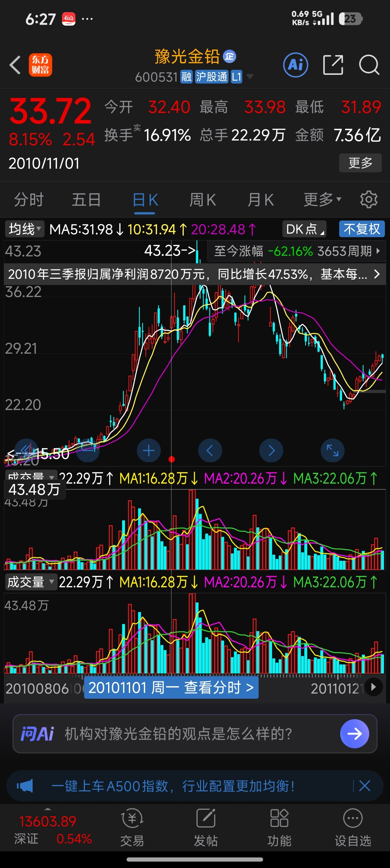Zoom out chart with minus button
Image resolution: width=390 pixels, height=868 pixels.
pyautogui.click(x=88, y=451)
